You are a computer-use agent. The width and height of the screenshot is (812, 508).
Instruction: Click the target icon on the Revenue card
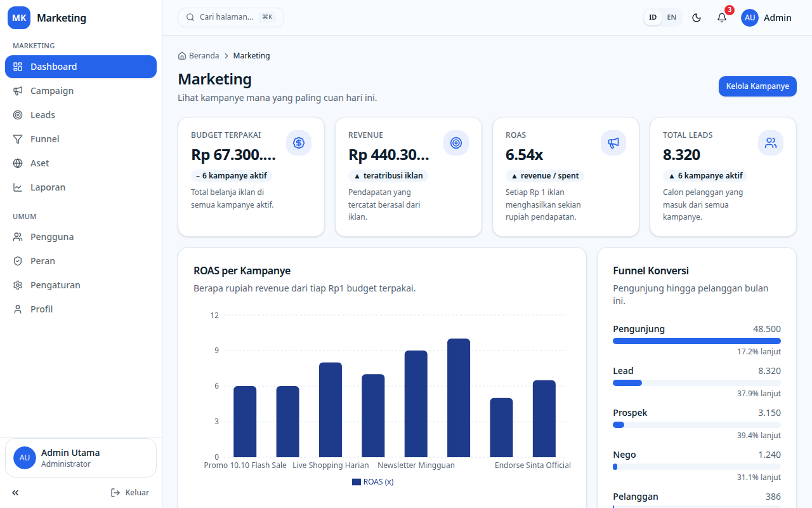tap(456, 143)
